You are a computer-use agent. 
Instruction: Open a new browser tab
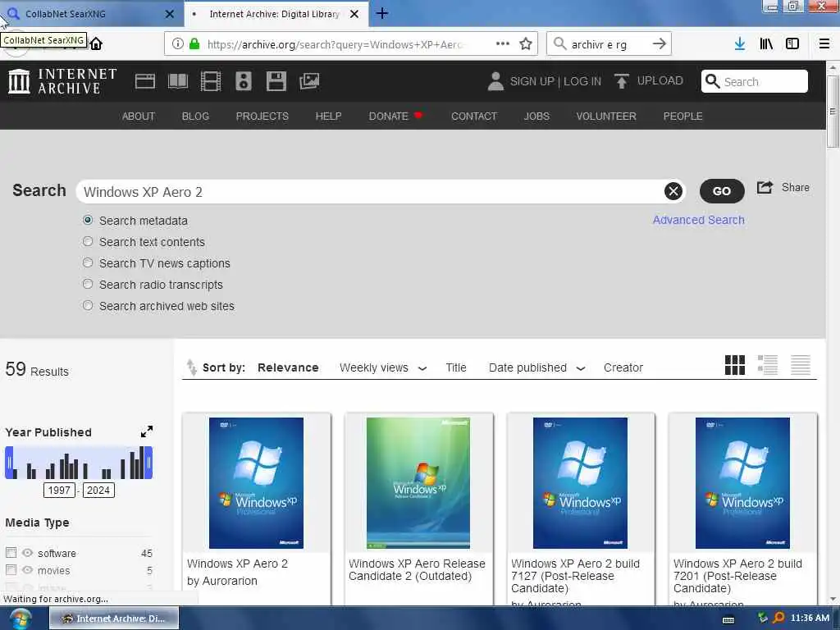(x=382, y=13)
